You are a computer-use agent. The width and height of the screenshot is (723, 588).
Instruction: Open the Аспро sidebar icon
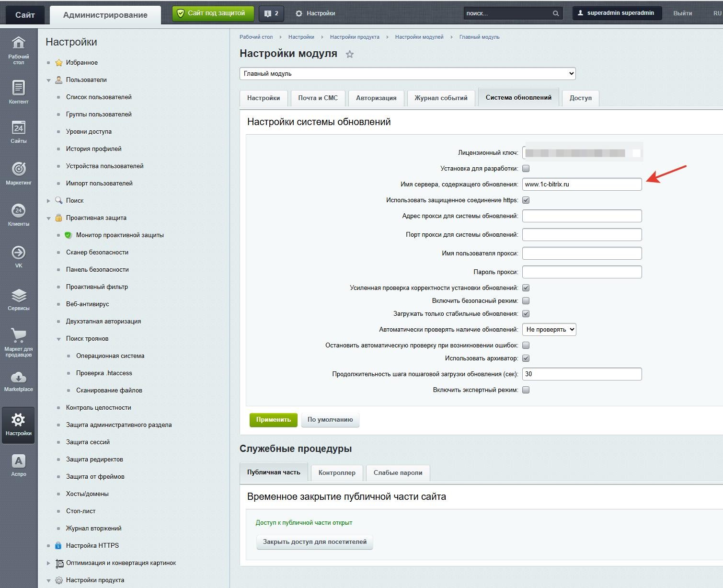coord(18,461)
